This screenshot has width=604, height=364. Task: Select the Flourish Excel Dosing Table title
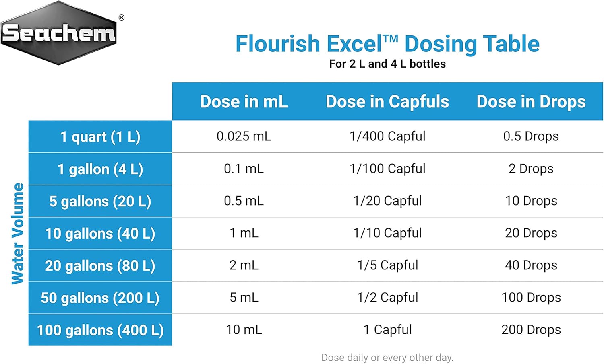pyautogui.click(x=387, y=44)
